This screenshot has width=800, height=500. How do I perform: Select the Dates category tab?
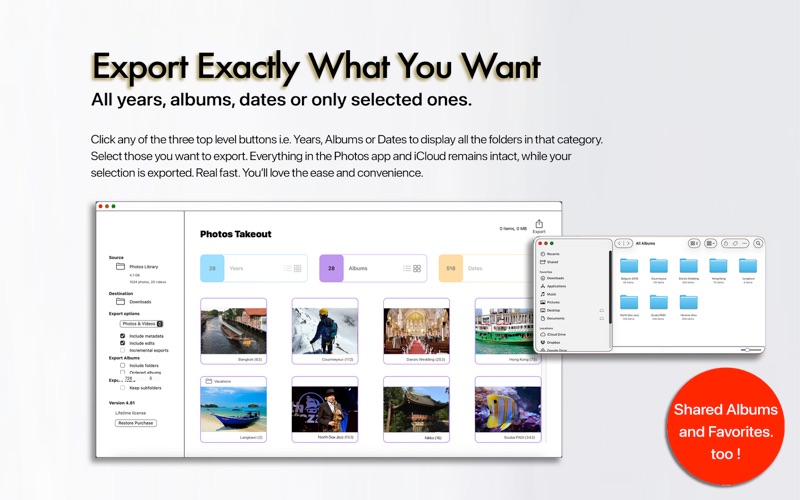click(486, 268)
